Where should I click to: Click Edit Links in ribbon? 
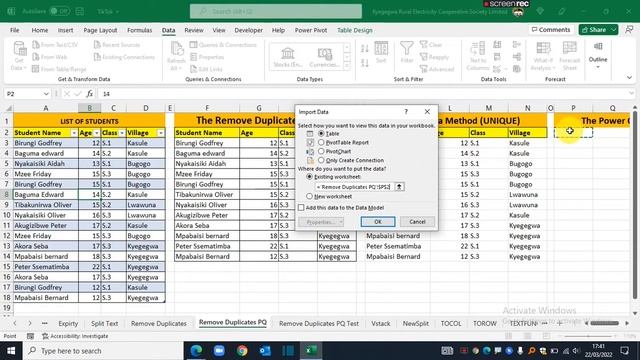(207, 69)
